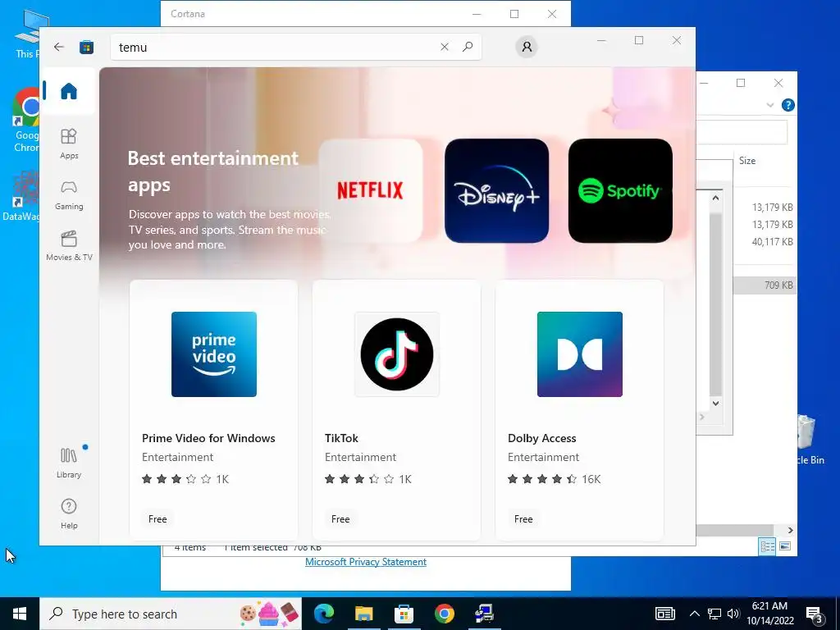The width and height of the screenshot is (840, 630).
Task: Open the notification center icon
Action: pos(815,614)
